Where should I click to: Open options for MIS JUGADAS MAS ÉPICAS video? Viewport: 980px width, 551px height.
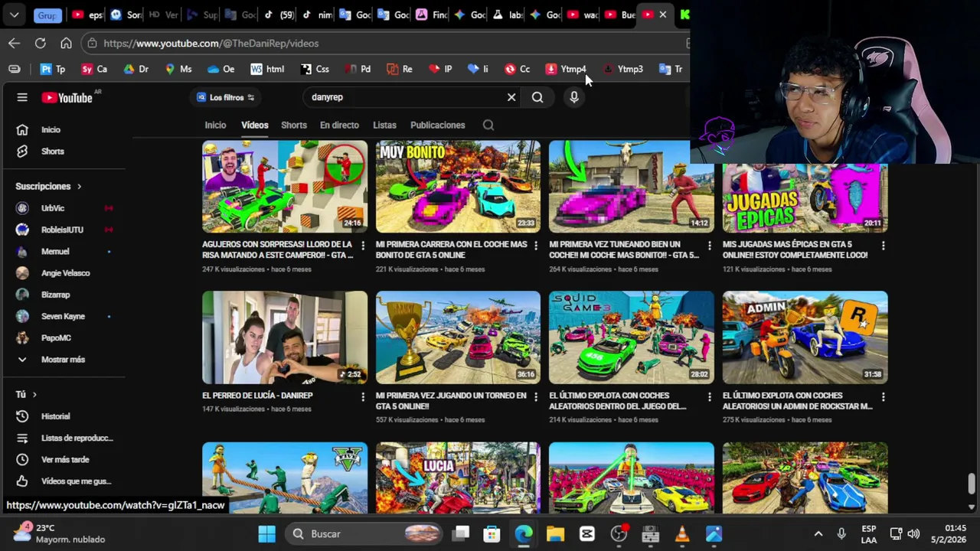(883, 246)
